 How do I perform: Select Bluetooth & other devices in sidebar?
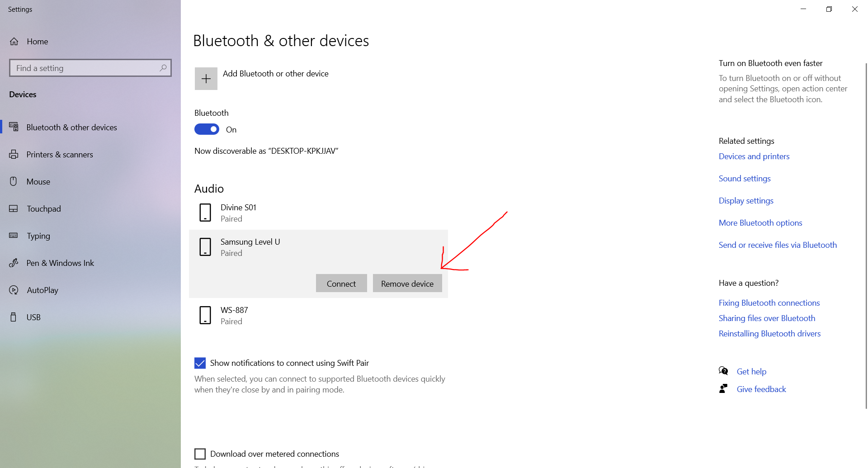click(x=71, y=127)
